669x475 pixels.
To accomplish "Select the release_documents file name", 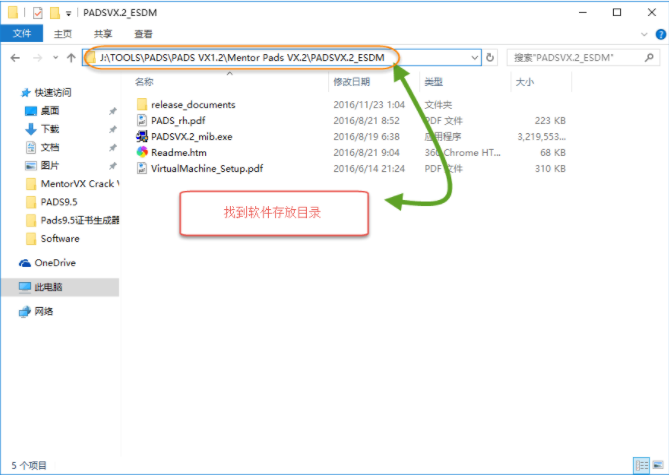I will (x=193, y=105).
